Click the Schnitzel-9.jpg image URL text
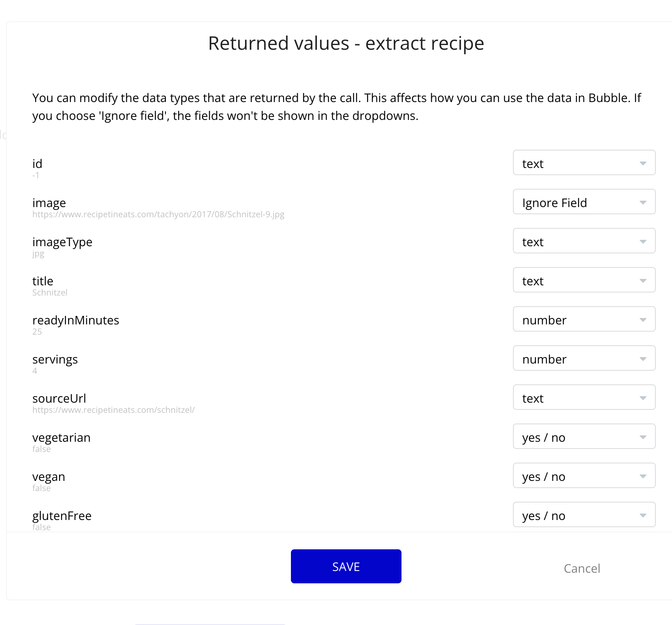Image resolution: width=672 pixels, height=625 pixels. click(x=158, y=214)
